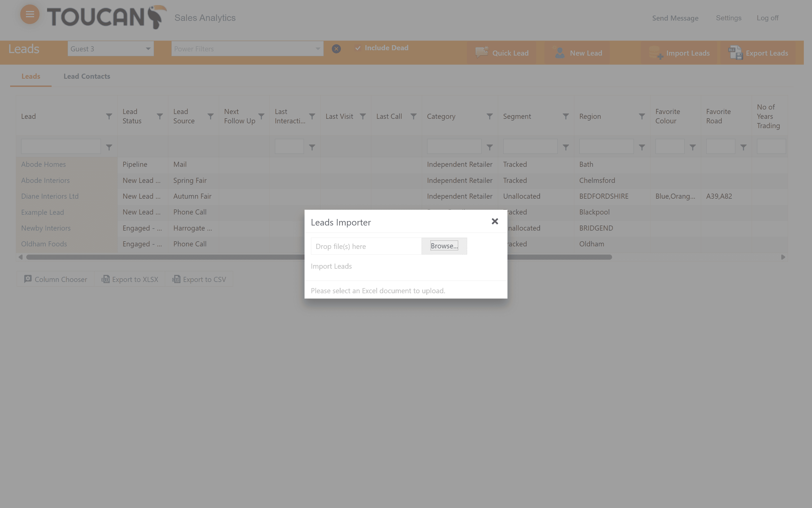This screenshot has width=812, height=508.
Task: Click Import Leads inside the dialog
Action: click(x=331, y=266)
